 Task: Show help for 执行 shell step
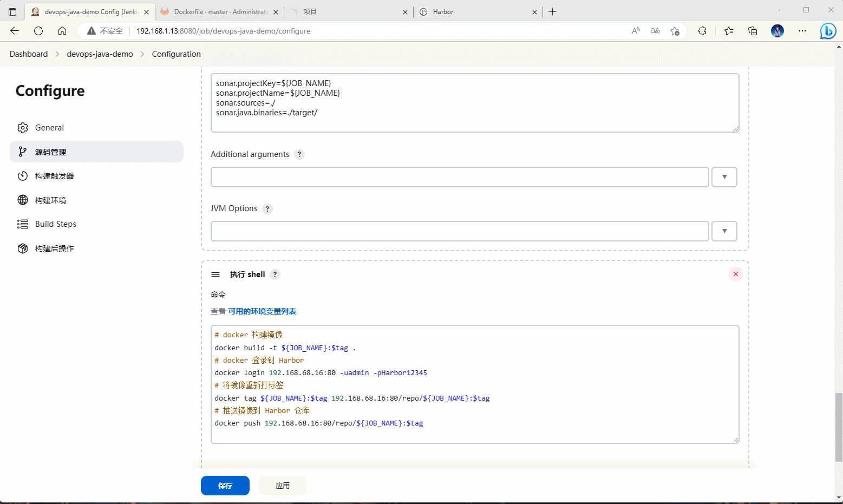[275, 274]
